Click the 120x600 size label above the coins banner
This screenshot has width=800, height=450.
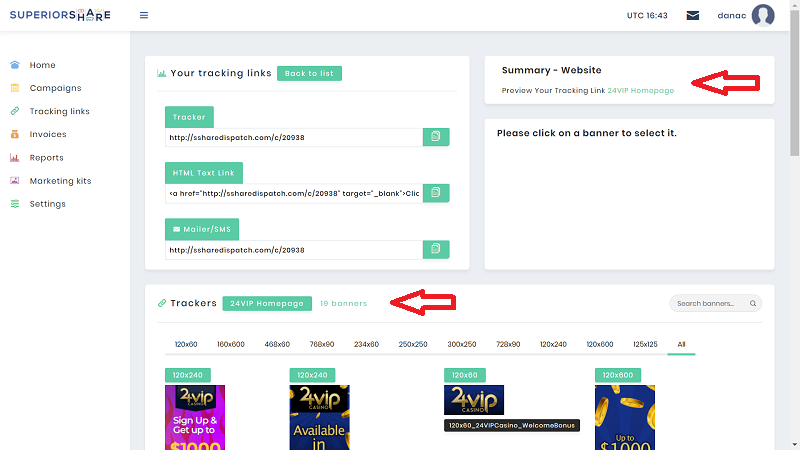click(x=618, y=375)
